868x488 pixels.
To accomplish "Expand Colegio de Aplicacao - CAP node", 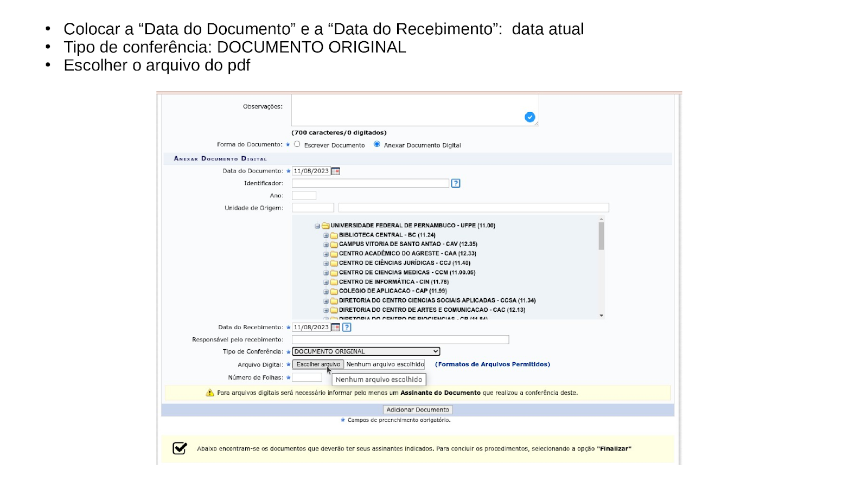I will [x=326, y=291].
